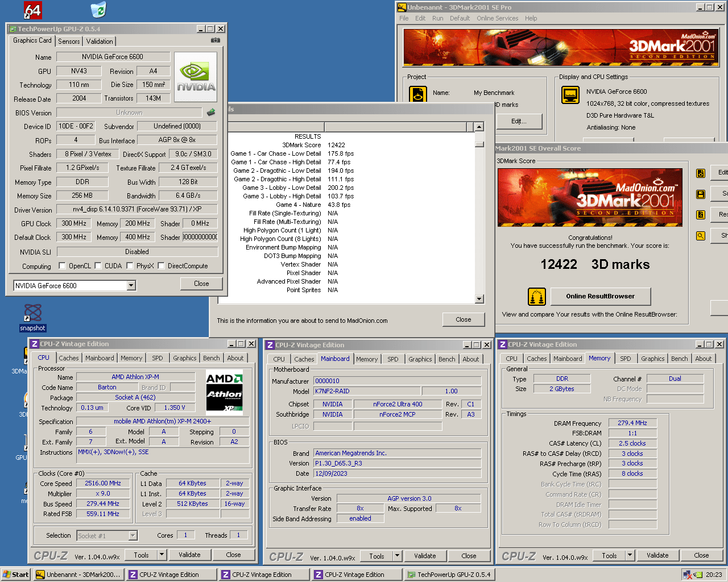This screenshot has height=582, width=728.
Task: Click the GPU-Z BIOS save chip icon
Action: click(211, 113)
